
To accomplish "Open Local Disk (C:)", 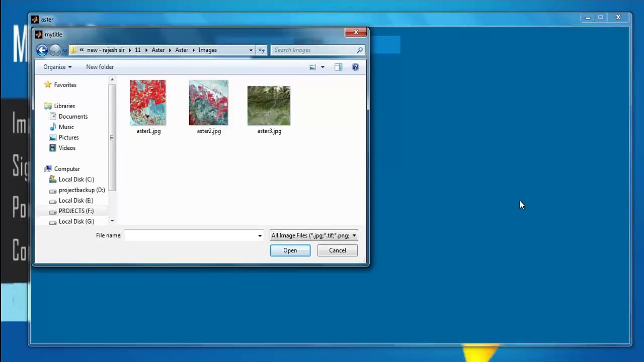I will point(76,179).
